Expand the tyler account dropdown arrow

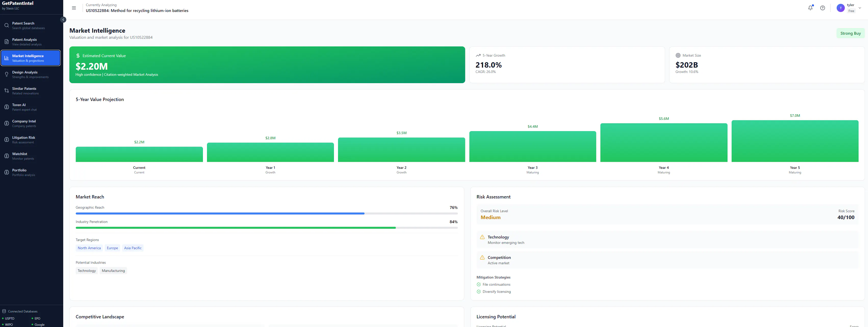pyautogui.click(x=860, y=8)
